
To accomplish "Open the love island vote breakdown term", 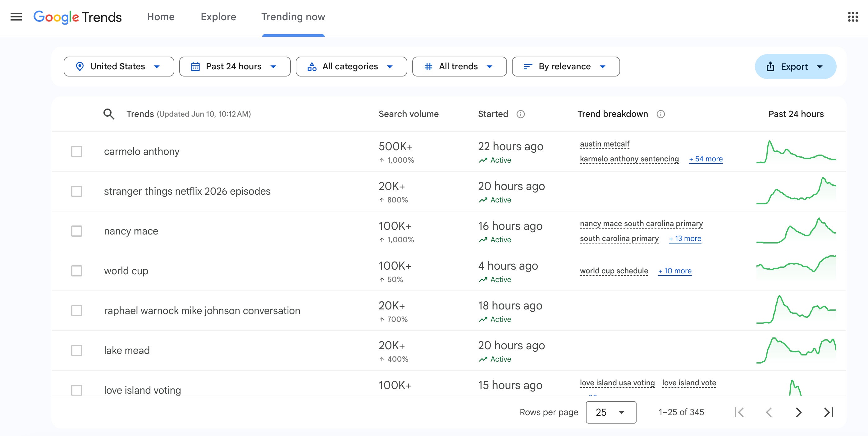I will tap(689, 383).
